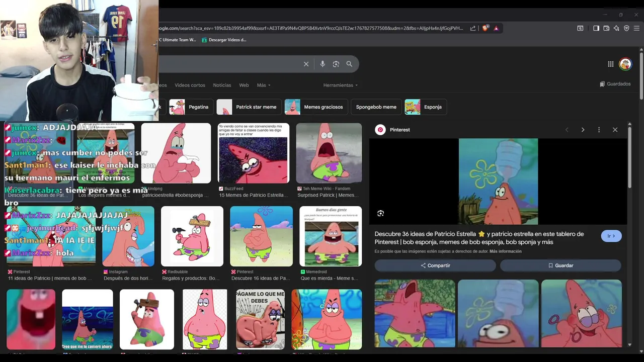This screenshot has height=362, width=644.
Task: Open Leo AI sparkle icon
Action: 616,28
